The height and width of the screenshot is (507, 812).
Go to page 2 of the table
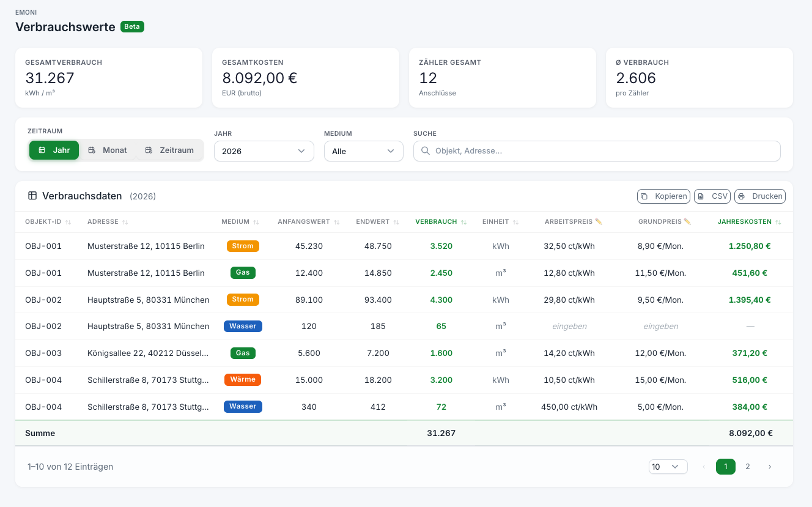point(747,467)
